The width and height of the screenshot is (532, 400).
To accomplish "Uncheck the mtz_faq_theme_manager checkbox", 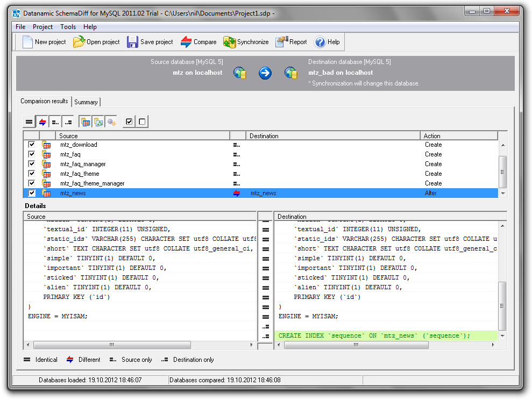I will 32,183.
